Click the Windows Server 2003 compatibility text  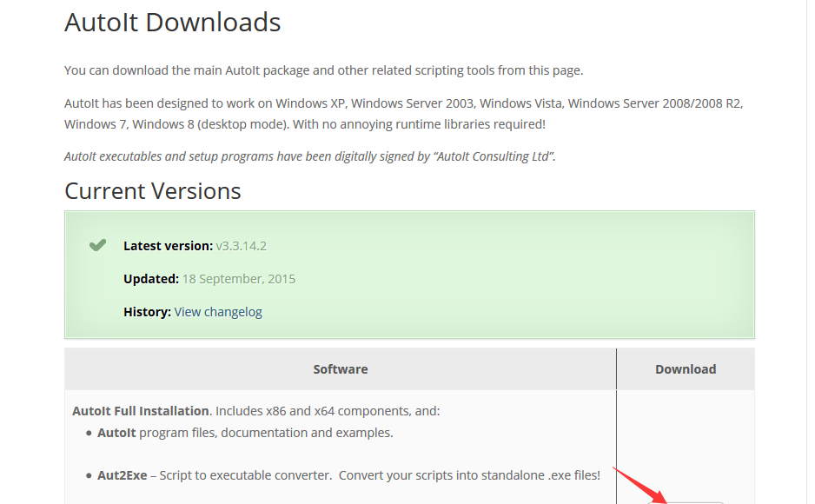click(x=412, y=103)
